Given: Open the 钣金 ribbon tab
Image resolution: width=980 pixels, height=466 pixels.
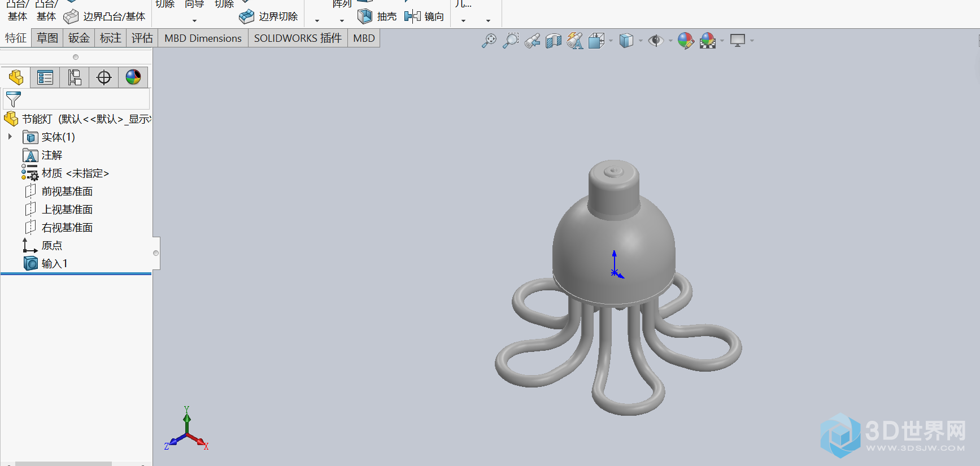Looking at the screenshot, I should [79, 38].
